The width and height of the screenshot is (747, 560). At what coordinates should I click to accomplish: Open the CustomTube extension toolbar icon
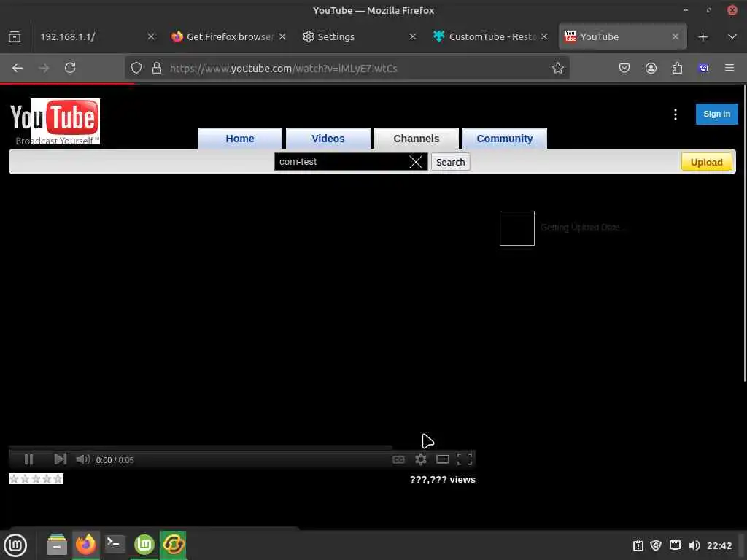[703, 68]
